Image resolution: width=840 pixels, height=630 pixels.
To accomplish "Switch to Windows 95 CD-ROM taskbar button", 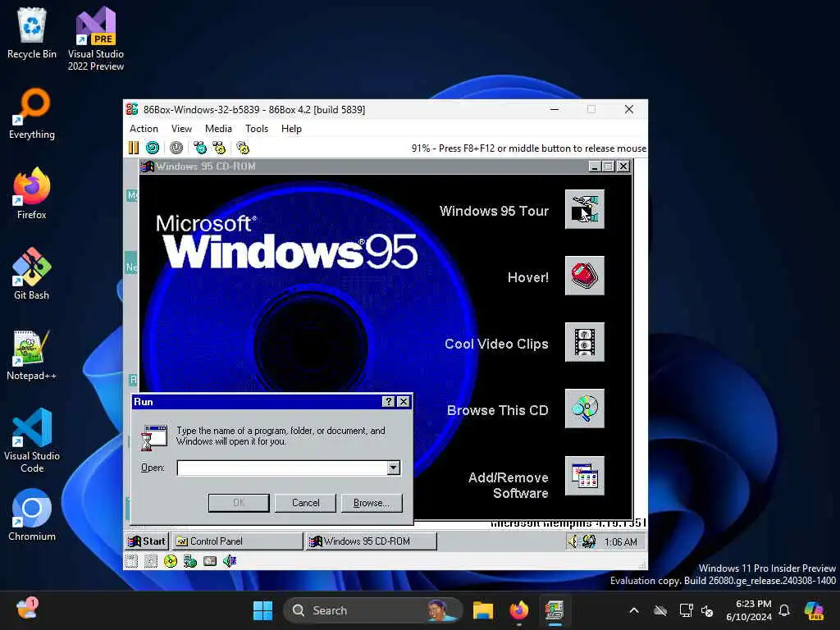I will pos(372,541).
